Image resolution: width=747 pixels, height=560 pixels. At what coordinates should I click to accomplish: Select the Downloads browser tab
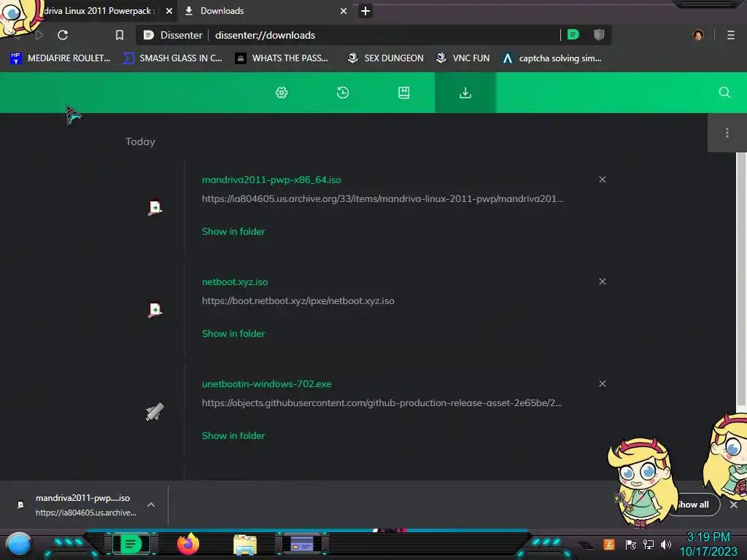pyautogui.click(x=266, y=11)
